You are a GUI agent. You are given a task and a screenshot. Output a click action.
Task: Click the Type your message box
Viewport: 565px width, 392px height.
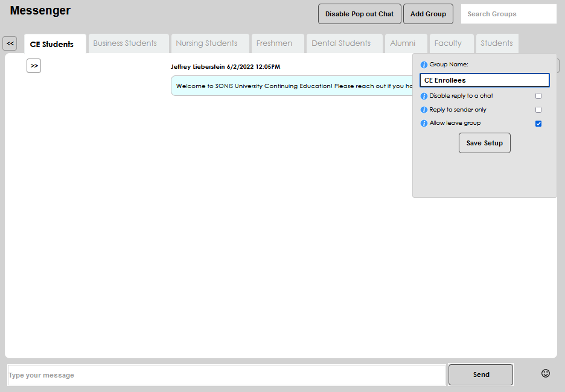(x=226, y=375)
